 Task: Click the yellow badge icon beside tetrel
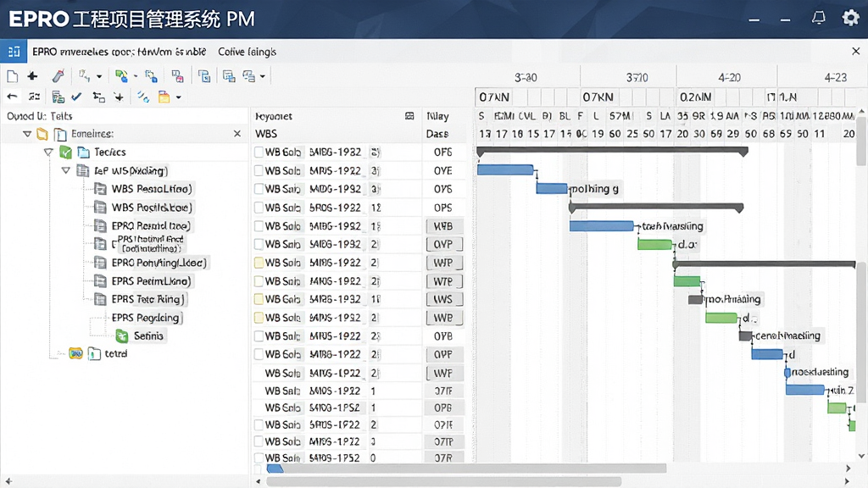pyautogui.click(x=75, y=353)
